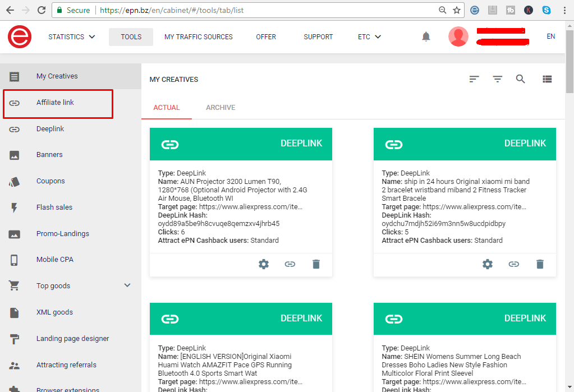Click the search magnifier in My Creatives
The width and height of the screenshot is (574, 392).
coord(521,79)
